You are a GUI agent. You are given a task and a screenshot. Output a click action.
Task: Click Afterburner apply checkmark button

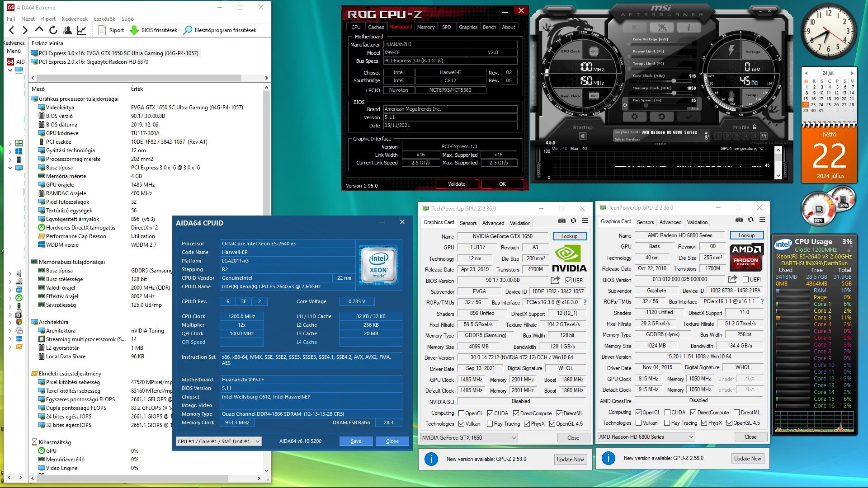(x=689, y=117)
